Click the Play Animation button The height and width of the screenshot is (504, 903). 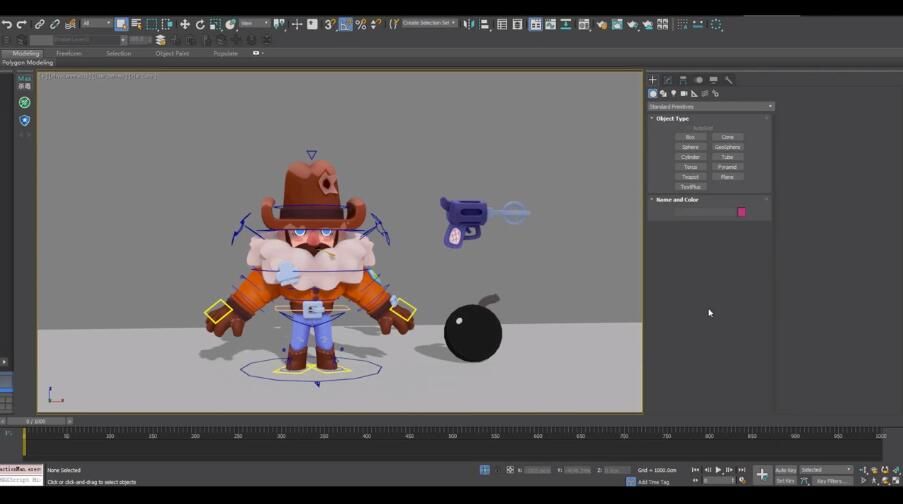(718, 470)
